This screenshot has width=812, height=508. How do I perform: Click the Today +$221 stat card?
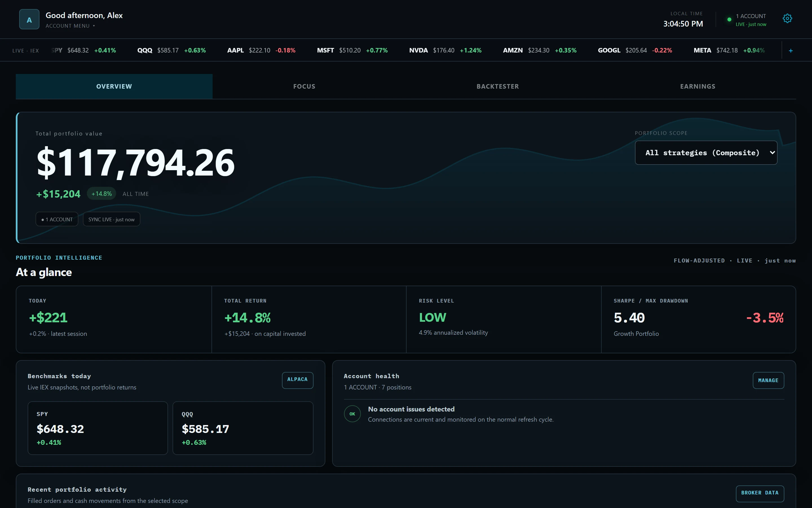[x=114, y=319]
